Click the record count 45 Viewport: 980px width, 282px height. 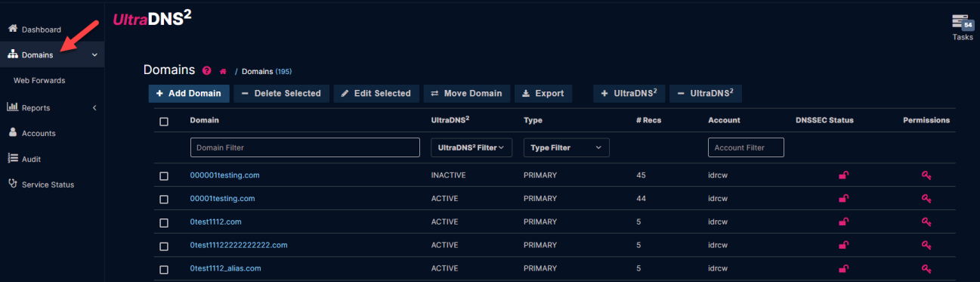(641, 175)
